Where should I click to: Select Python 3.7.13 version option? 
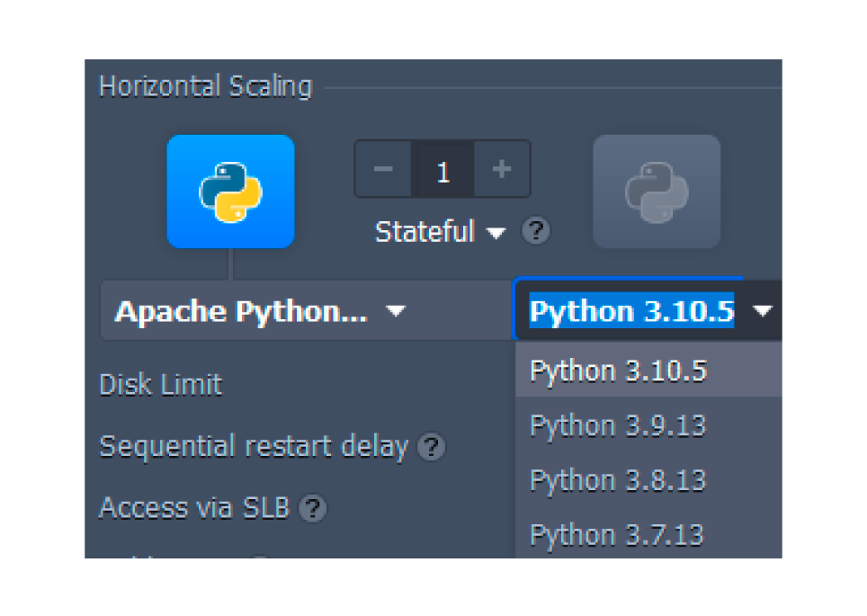point(619,535)
